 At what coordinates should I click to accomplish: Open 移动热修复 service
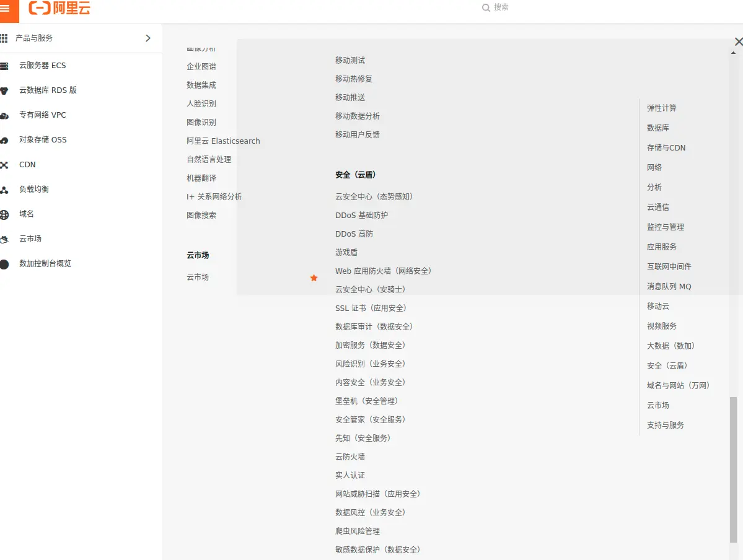point(354,79)
